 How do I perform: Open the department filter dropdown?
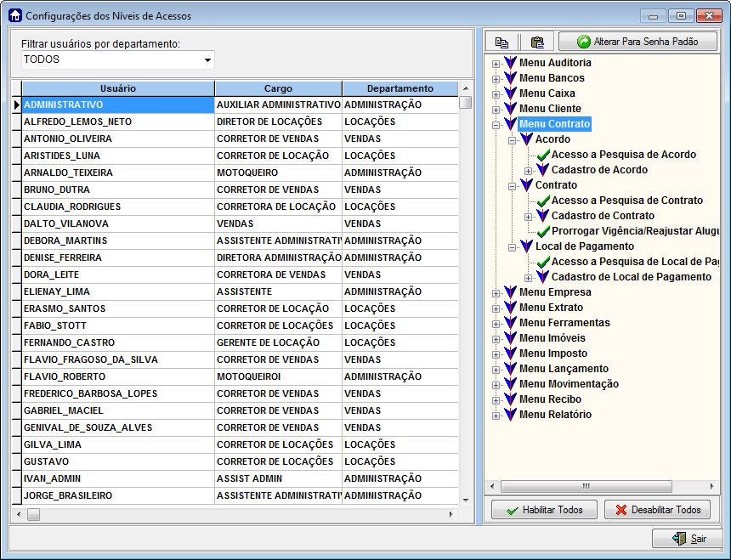207,60
